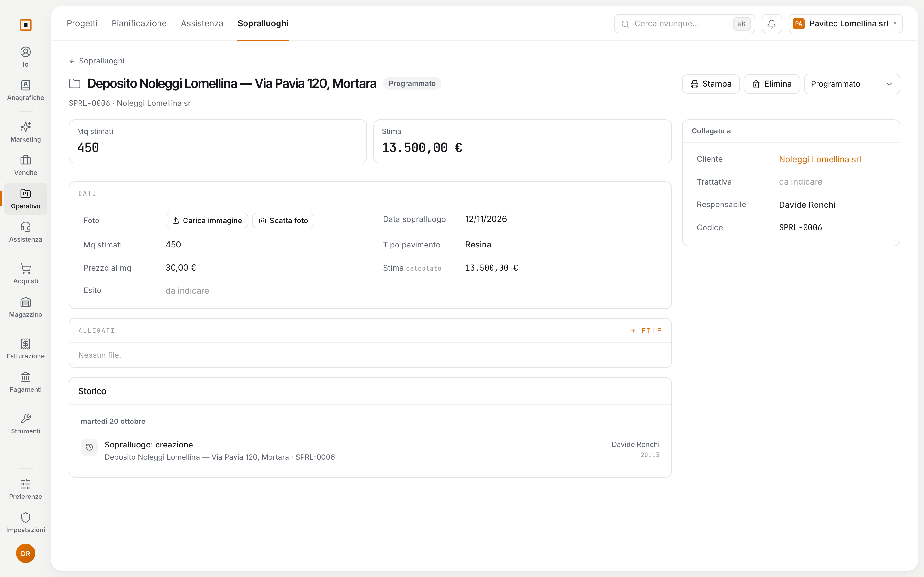Open Noleggi Lomellina srl client link
The width and height of the screenshot is (924, 577).
tap(820, 159)
